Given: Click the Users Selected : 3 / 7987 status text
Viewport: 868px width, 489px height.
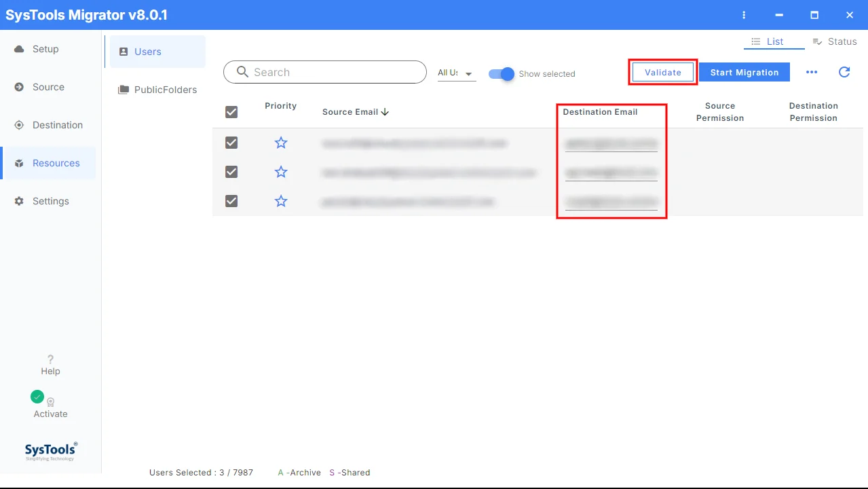Looking at the screenshot, I should 201,473.
